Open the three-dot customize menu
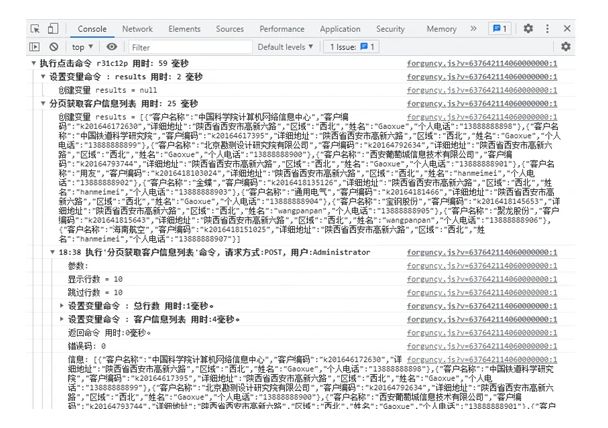Viewport: 608px width, 428px height. [547, 29]
